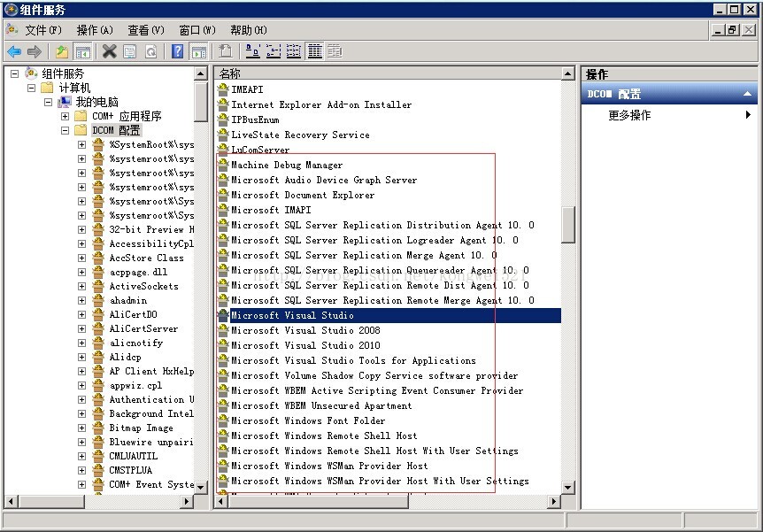Select Microsoft Visual Studio 2010 entry
This screenshot has width=763, height=532.
(305, 345)
